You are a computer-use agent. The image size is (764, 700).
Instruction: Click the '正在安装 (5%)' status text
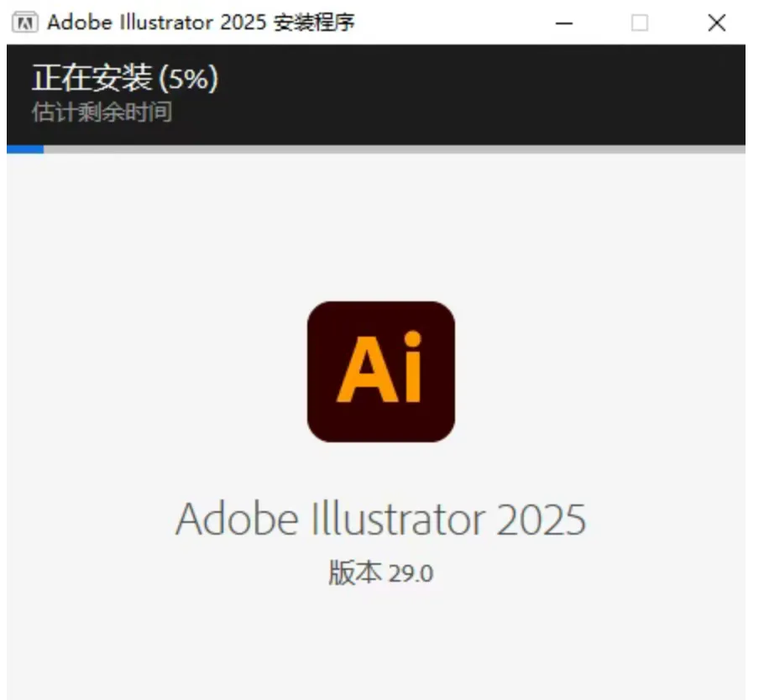click(x=125, y=78)
